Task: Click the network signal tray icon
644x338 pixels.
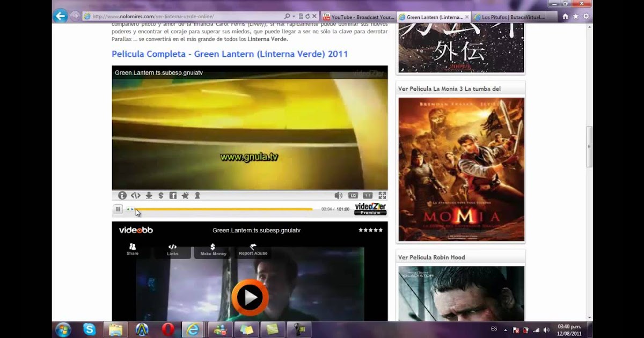Action: coord(536,330)
